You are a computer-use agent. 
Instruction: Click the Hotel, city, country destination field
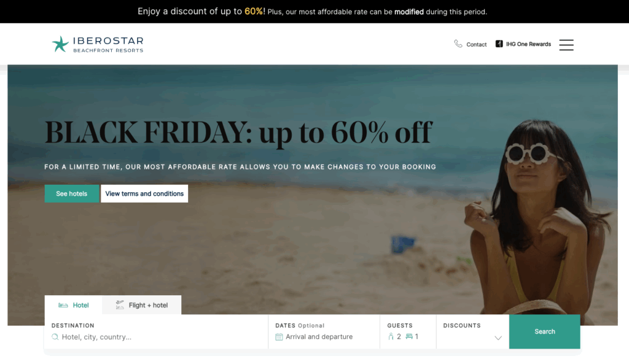click(x=156, y=331)
